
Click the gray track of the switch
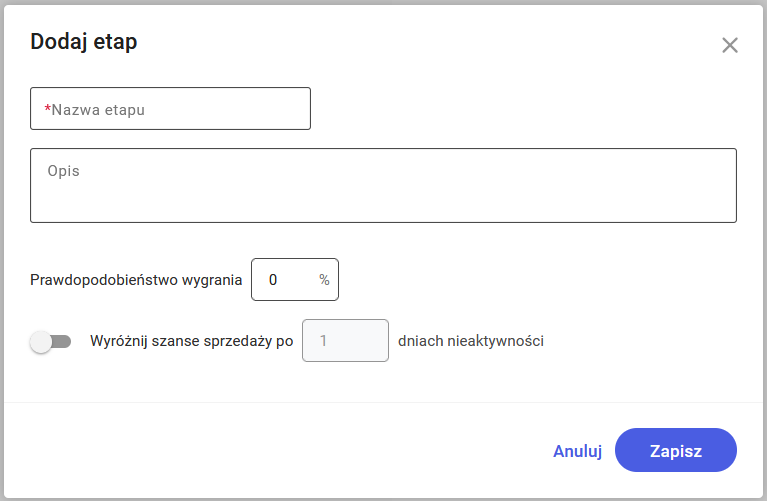(64, 342)
